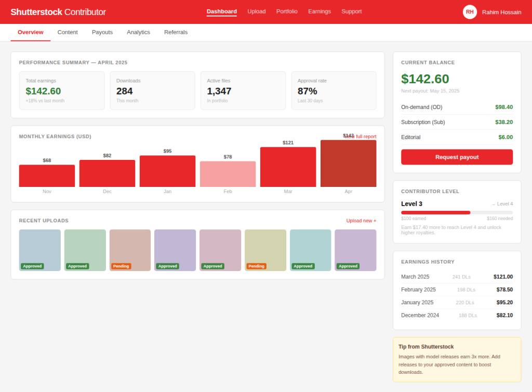This screenshot has width=532, height=392.
Task: Open the salmon-brown Pending upload thumbnail
Action: [x=130, y=250]
